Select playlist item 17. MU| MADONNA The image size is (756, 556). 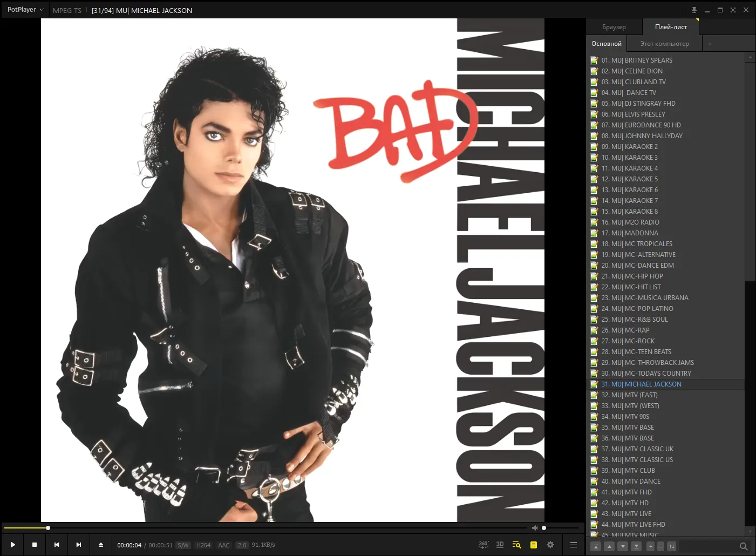(x=665, y=233)
